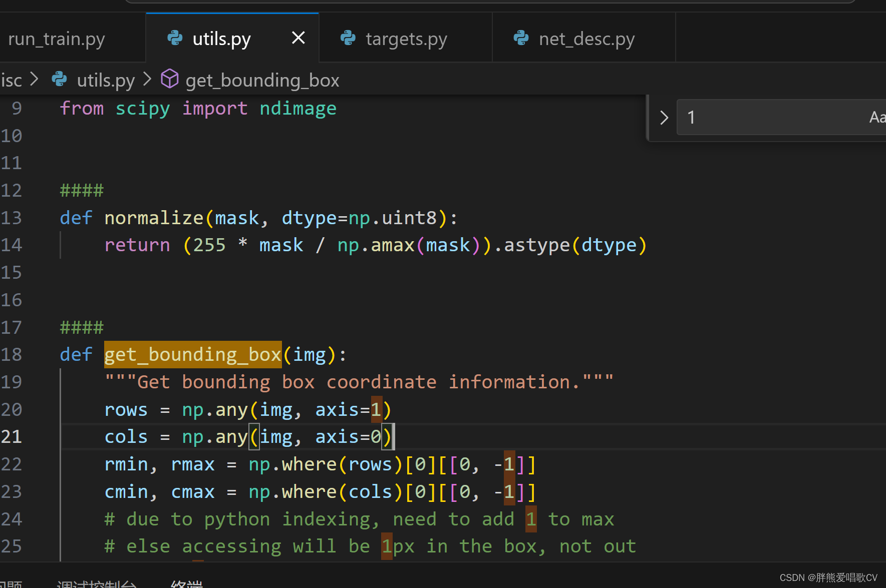Click 'rows' variable on line 20
Viewport: 886px width, 588px height.
(x=126, y=409)
